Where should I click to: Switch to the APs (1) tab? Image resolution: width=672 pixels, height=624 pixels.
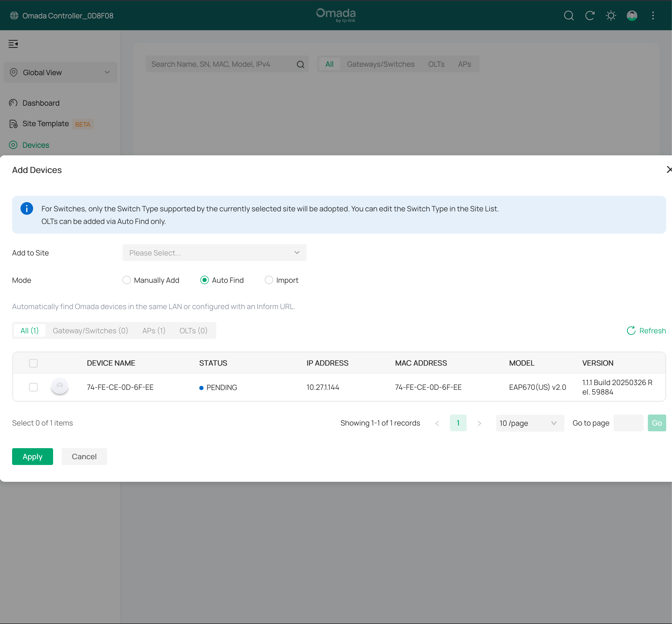pyautogui.click(x=154, y=330)
